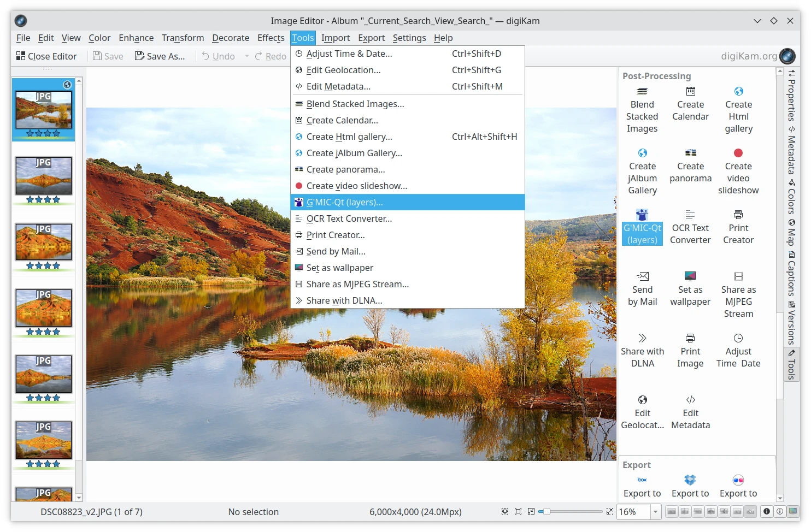Toggle the under-exposure indicator in status bar
811x532 pixels.
click(766, 512)
